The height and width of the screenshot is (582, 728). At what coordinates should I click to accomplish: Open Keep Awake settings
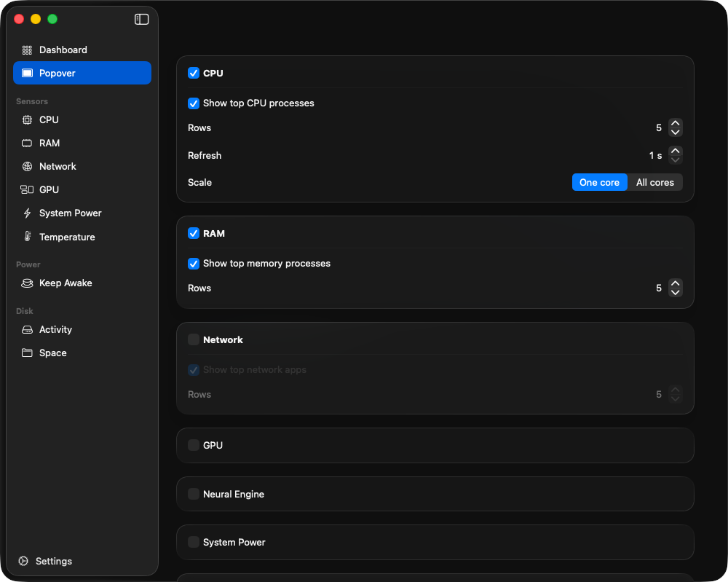tap(82, 283)
